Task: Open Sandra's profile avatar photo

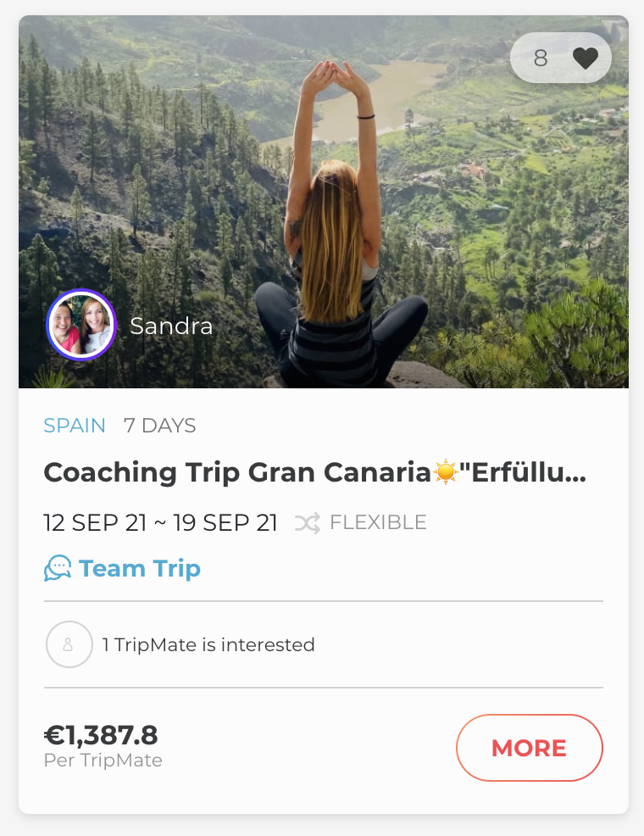Action: [x=80, y=325]
